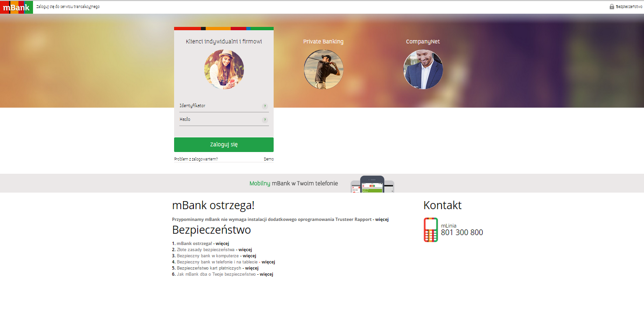
Task: Click the Bezpieczeństwo section heading
Action: [211, 230]
